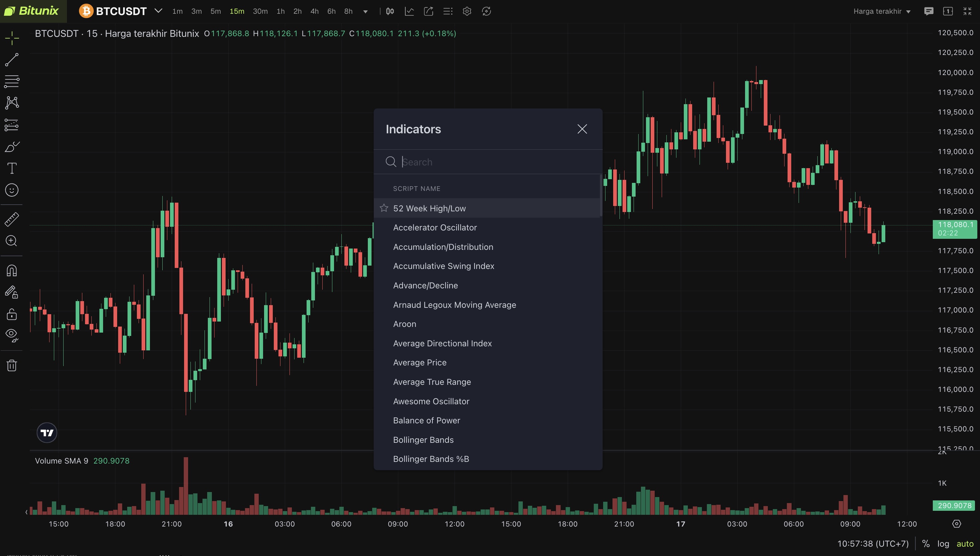Viewport: 980px width, 556px height.
Task: Open chart settings gear icon
Action: (x=467, y=11)
